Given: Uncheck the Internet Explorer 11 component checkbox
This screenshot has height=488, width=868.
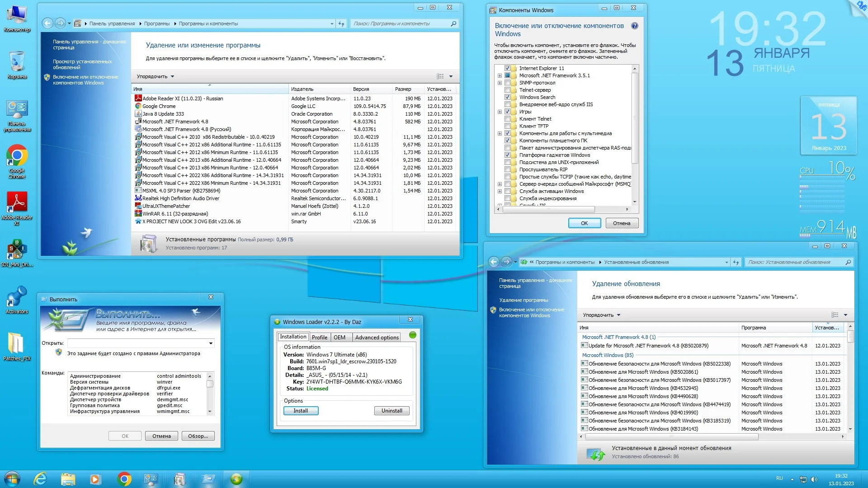Looking at the screenshot, I should (x=507, y=68).
